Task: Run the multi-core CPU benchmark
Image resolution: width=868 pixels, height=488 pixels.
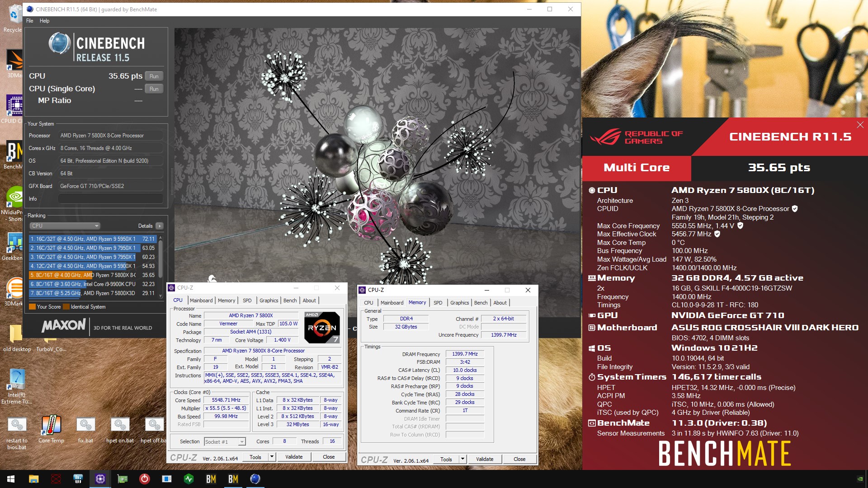Action: coord(154,76)
